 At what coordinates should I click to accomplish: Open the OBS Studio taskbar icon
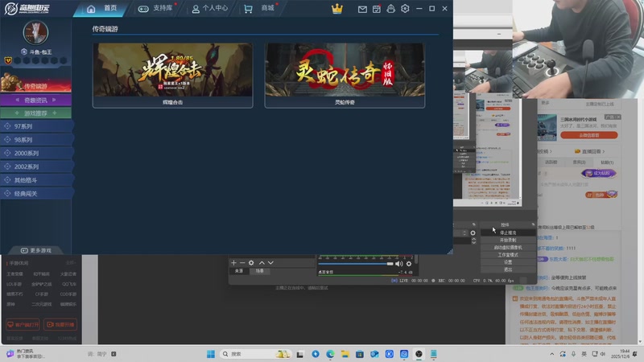(419, 354)
